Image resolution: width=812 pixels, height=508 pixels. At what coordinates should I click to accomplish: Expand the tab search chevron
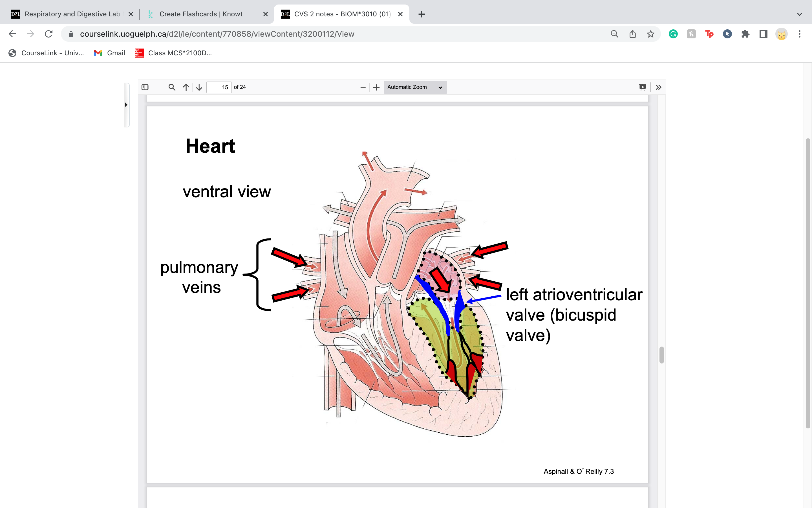pyautogui.click(x=800, y=14)
